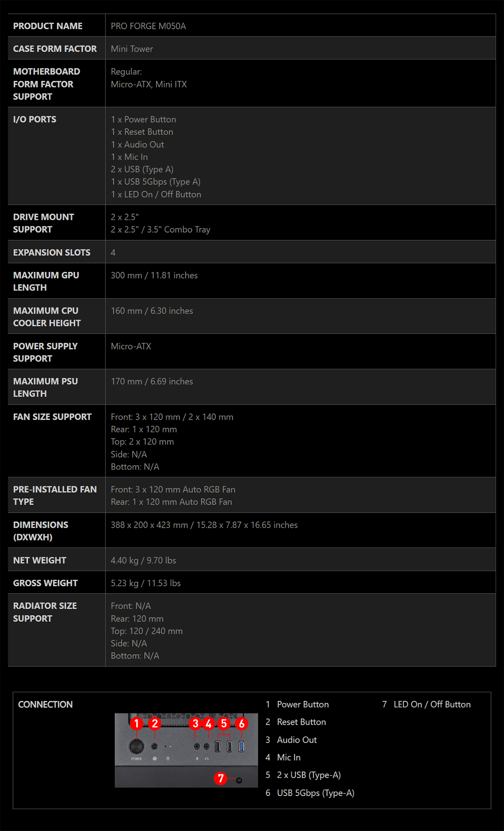Click the red number 1 marker
This screenshot has height=831, width=504.
coord(136,723)
